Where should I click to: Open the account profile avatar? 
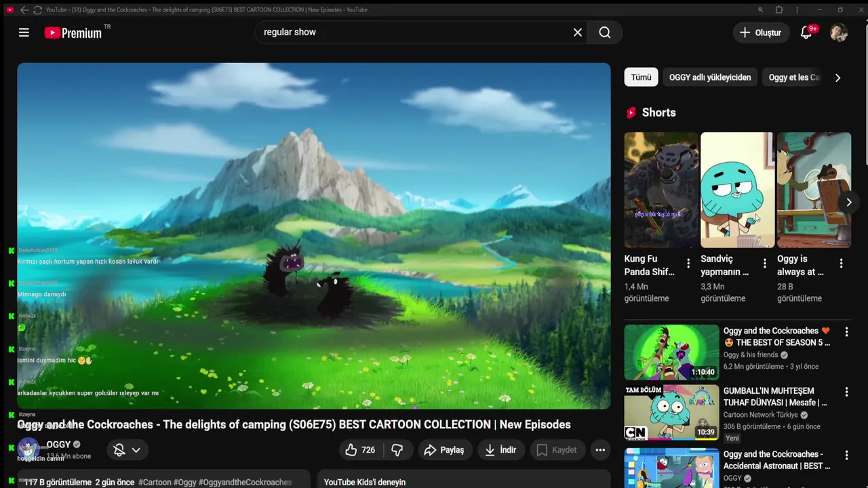click(839, 33)
